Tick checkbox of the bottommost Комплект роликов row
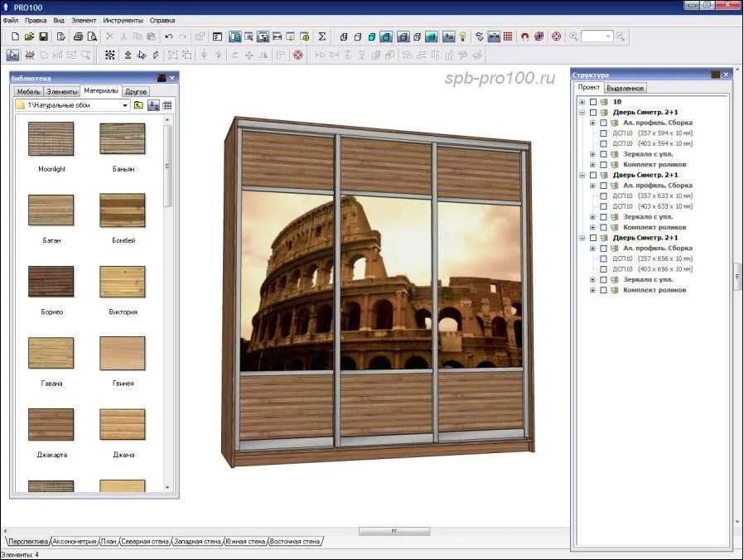This screenshot has height=560, width=744. [x=603, y=290]
